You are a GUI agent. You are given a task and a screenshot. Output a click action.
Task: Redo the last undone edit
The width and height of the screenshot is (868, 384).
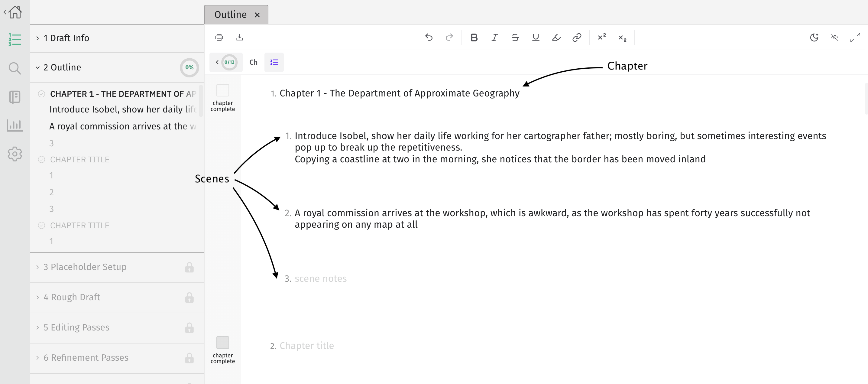(x=449, y=37)
